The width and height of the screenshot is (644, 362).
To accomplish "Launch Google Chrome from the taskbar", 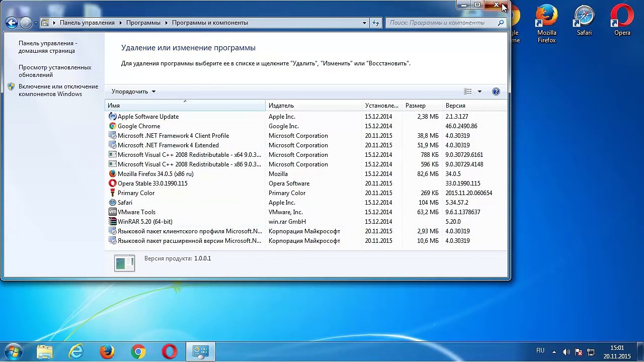I will point(138,351).
